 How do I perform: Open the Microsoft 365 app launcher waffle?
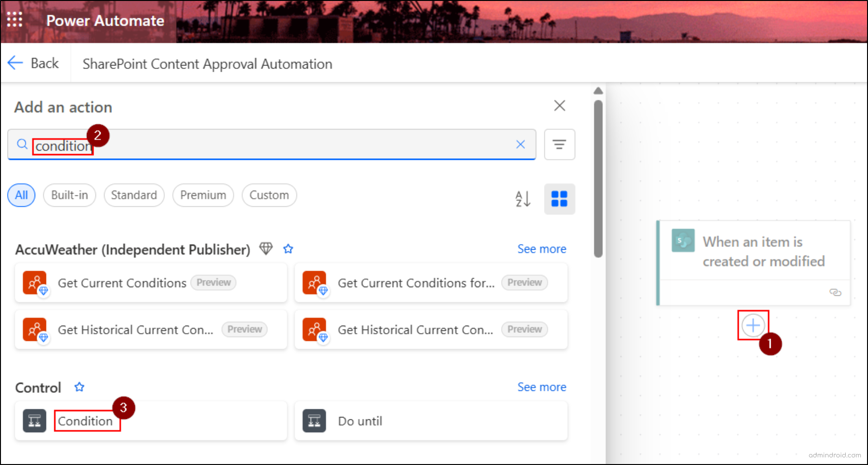14,19
